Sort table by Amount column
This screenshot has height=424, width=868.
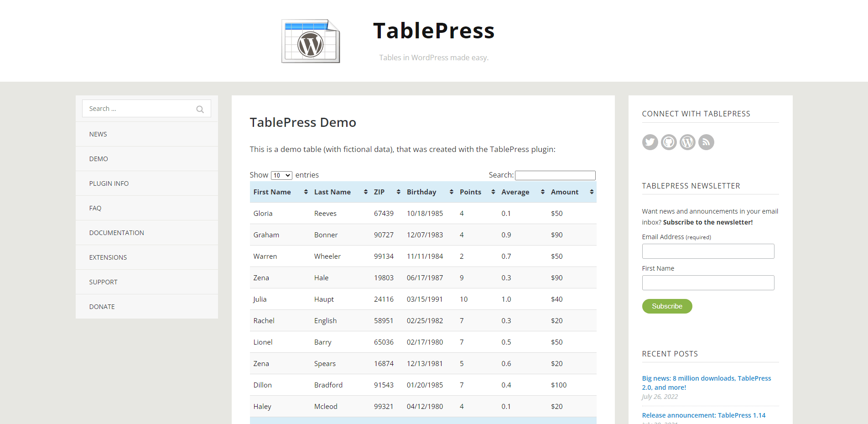pyautogui.click(x=572, y=192)
